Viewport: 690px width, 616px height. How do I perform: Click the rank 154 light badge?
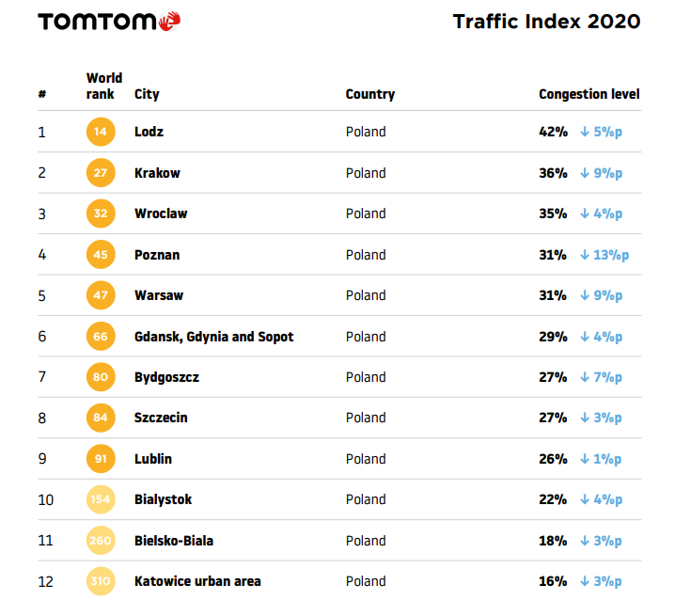click(100, 499)
